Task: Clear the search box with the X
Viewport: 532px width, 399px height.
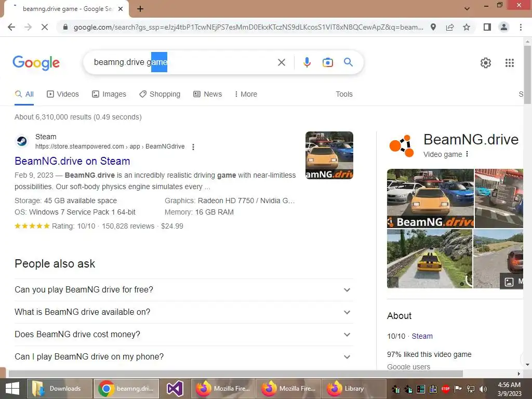Action: (x=281, y=62)
